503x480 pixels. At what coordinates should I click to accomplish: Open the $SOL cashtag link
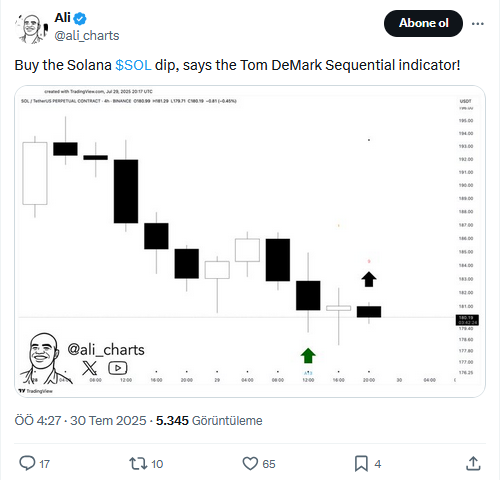click(x=133, y=65)
